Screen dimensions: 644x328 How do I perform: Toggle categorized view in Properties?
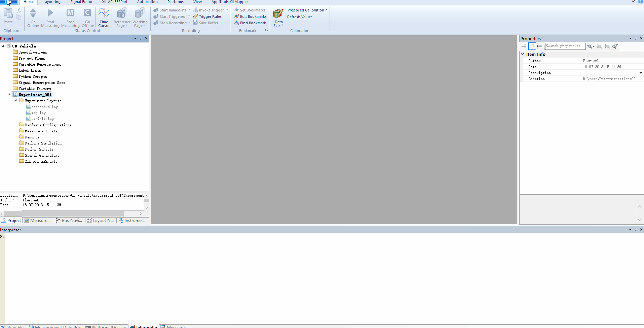pyautogui.click(x=524, y=46)
